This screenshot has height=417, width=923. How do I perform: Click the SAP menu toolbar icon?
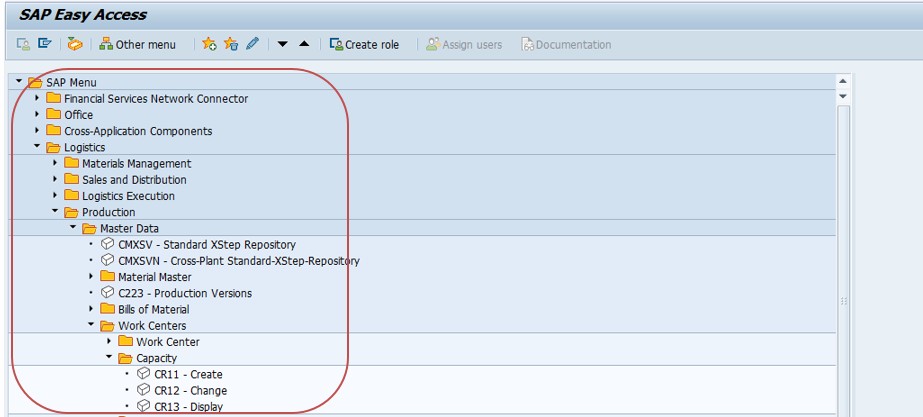tap(45, 44)
